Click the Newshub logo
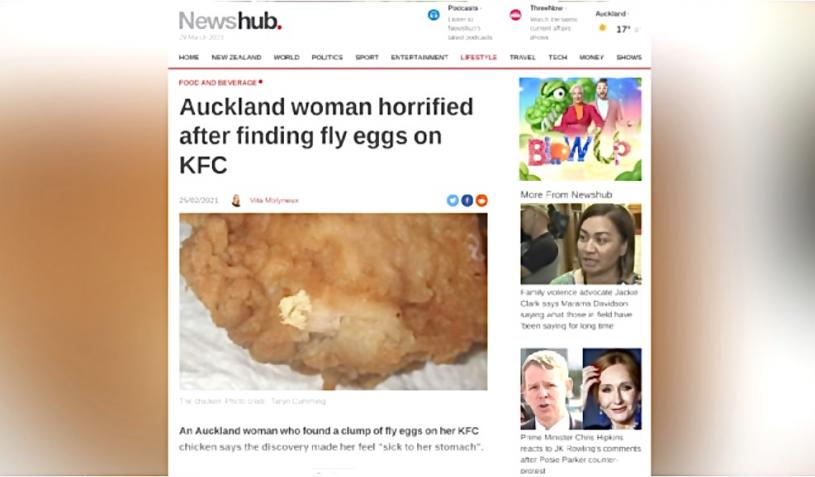 [230, 21]
